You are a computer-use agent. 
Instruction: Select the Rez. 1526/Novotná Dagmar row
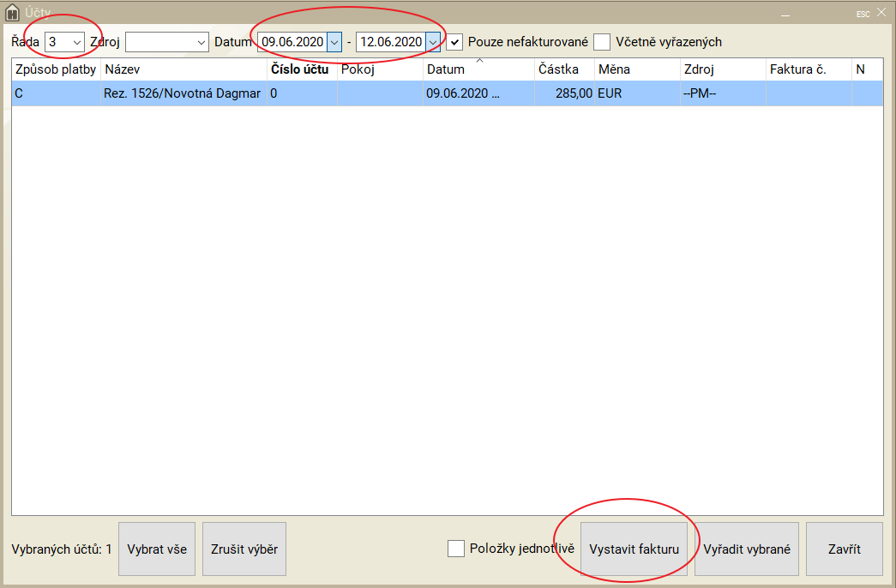tap(183, 93)
